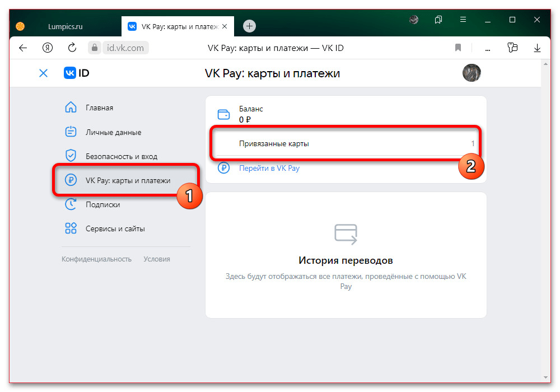
Task: Close VK ID settings with the blue X
Action: (x=43, y=73)
